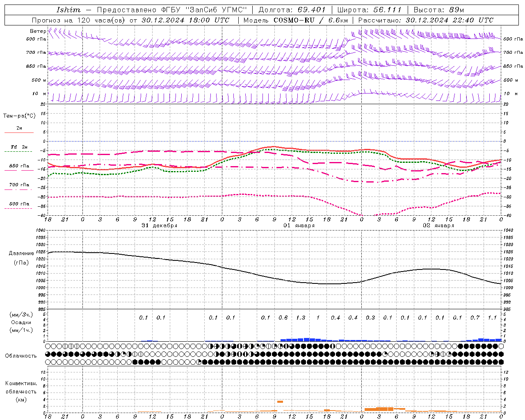525x420 pixels.
Task: Click the 500 гПа entry in temperature legend
Action: point(19,204)
